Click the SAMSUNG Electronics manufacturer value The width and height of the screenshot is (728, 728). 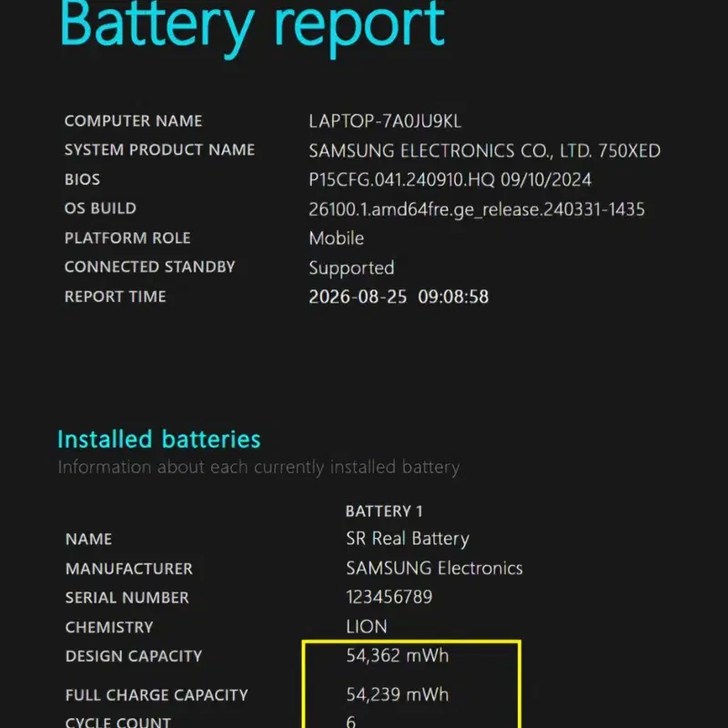[434, 568]
